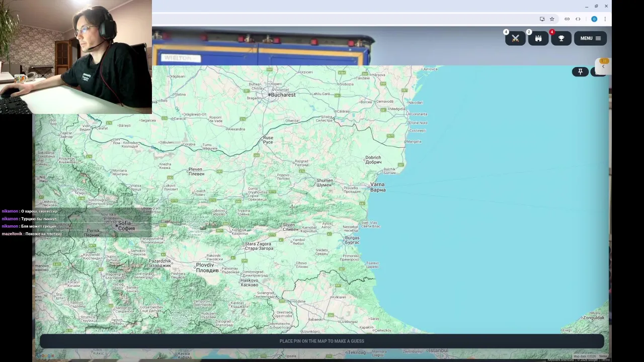Click nikamon's chat message about Turkey

[29, 219]
